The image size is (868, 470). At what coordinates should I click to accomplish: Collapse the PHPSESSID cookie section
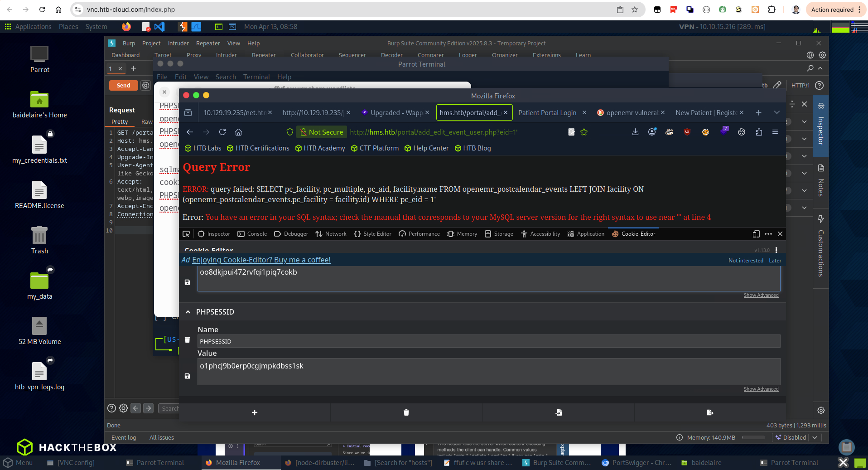(188, 312)
